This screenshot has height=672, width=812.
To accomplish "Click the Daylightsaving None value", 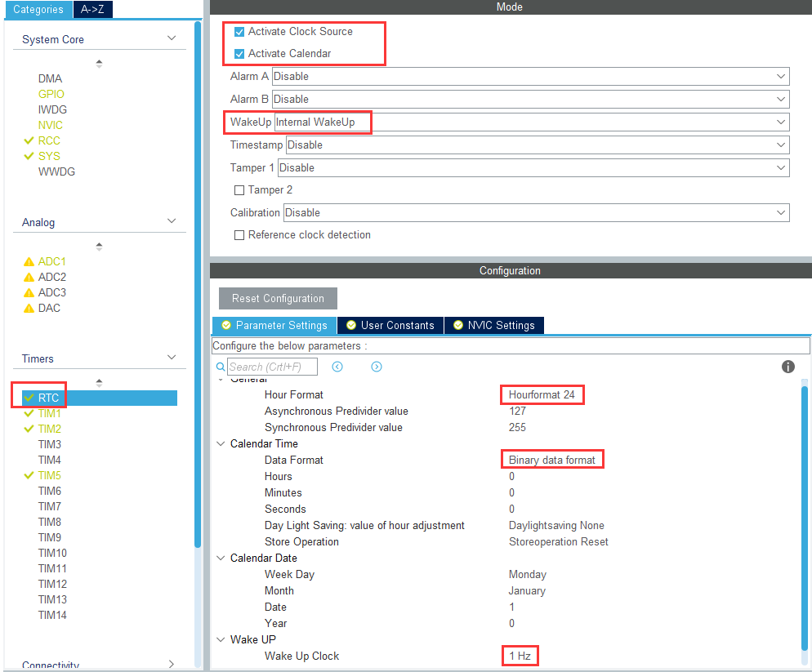I will pos(556,526).
